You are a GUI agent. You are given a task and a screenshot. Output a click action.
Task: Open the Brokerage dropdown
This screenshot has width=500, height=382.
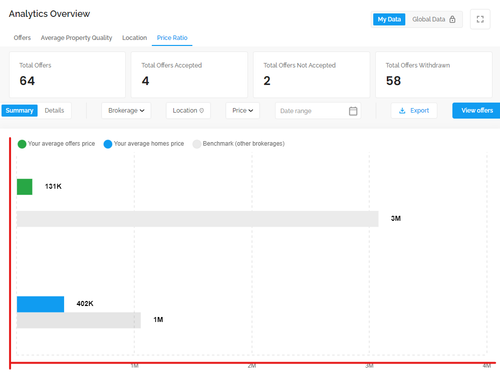126,110
